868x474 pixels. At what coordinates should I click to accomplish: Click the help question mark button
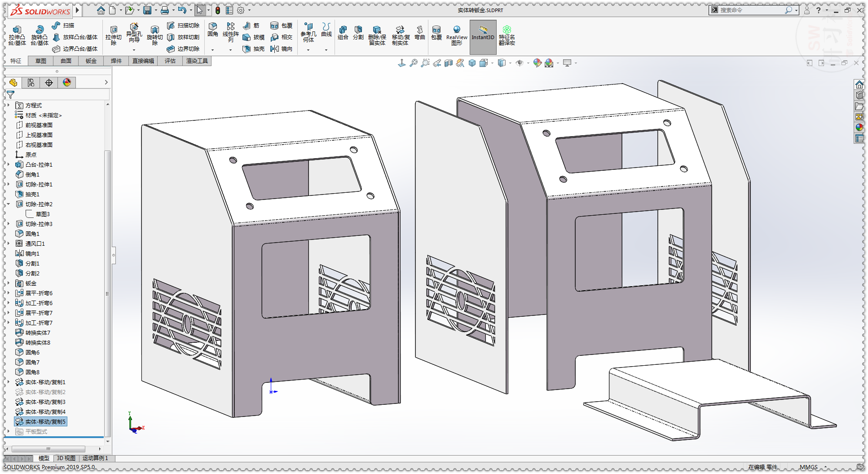tap(819, 10)
